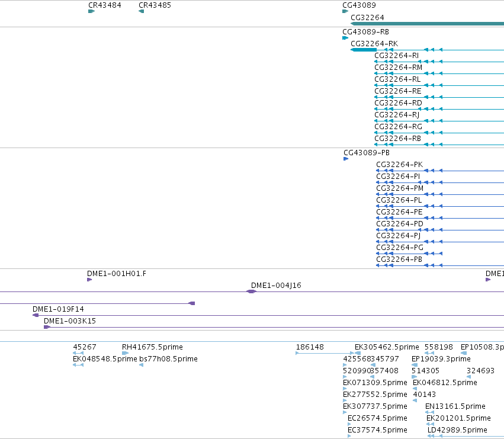
Task: Click the CG43089-PB protein label
Action: coord(367,152)
